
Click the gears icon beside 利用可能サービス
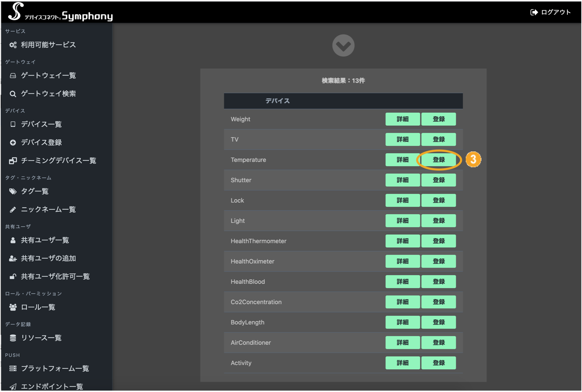[x=13, y=45]
